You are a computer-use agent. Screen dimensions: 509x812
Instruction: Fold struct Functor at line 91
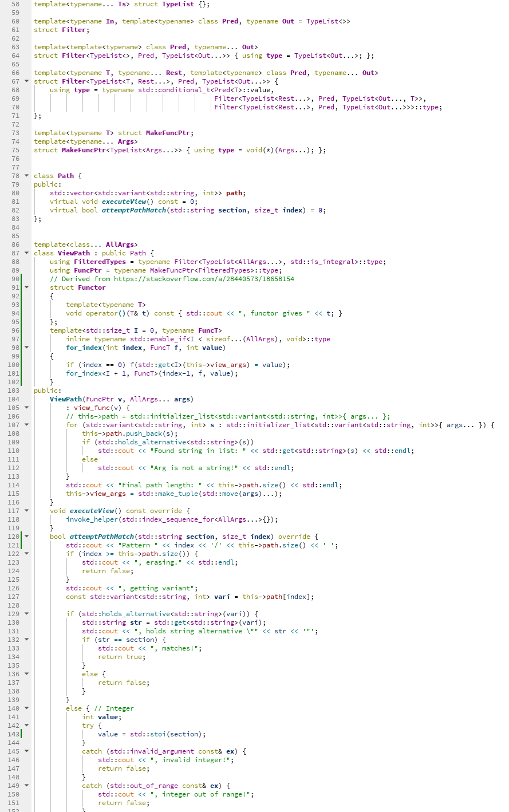coord(26,287)
